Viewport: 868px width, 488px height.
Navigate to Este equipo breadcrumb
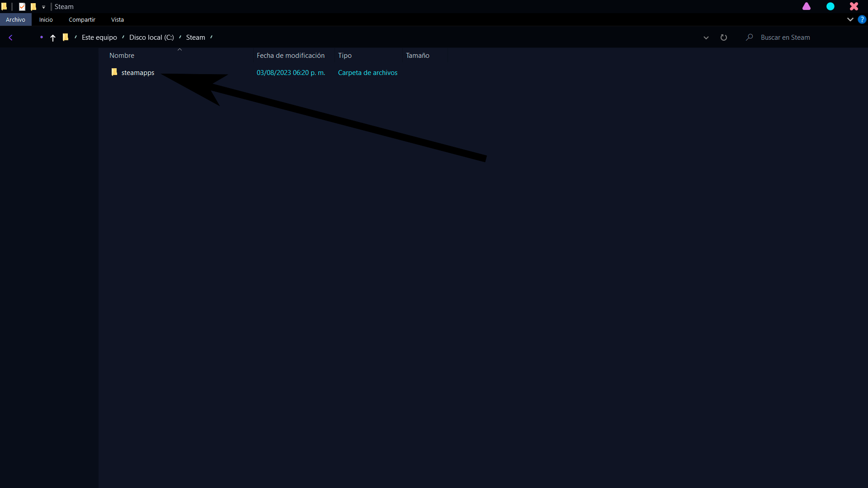coord(99,38)
